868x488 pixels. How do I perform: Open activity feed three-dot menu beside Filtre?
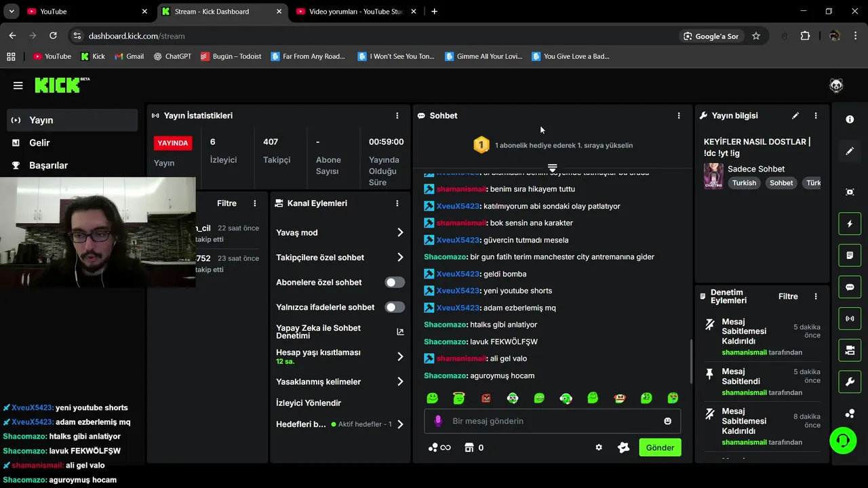point(255,203)
